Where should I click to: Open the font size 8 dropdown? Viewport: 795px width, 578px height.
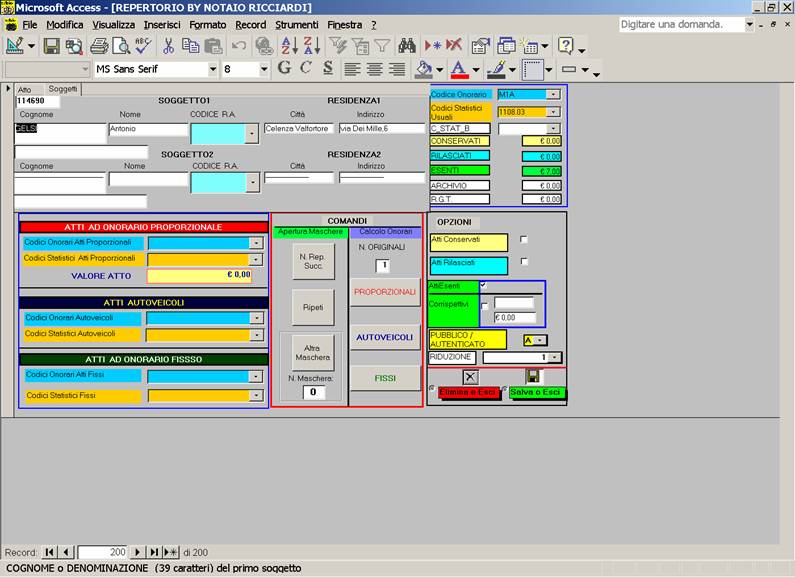click(x=264, y=69)
